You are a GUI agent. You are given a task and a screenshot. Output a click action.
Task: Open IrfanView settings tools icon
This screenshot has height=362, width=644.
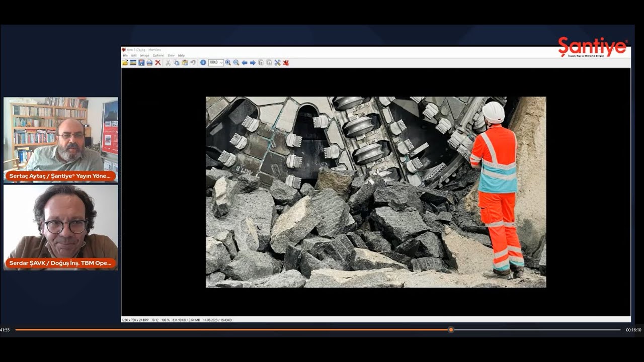tap(277, 63)
